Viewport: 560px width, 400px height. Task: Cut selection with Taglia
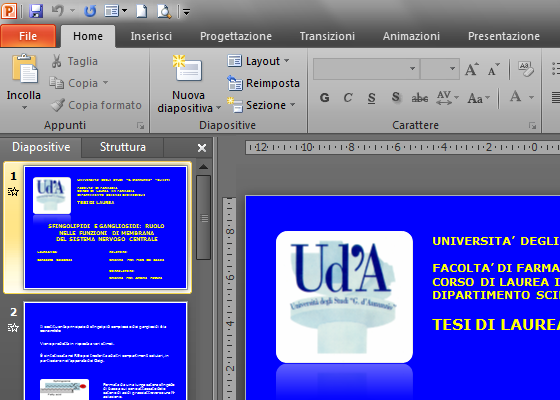click(74, 61)
